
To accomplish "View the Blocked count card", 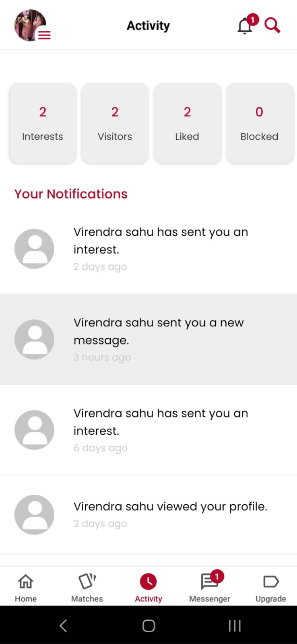I will (260, 123).
